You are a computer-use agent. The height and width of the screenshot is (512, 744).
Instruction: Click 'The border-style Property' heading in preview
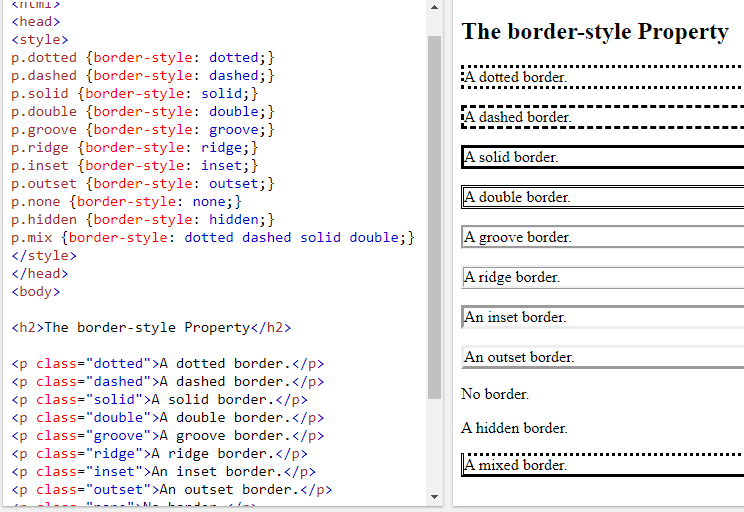point(595,32)
